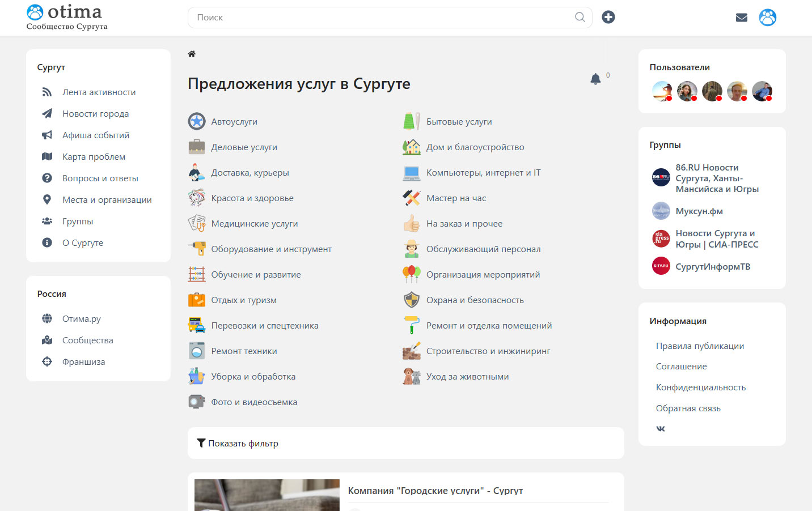The width and height of the screenshot is (812, 511).
Task: Open СургутИнформТВ group
Action: [713, 266]
